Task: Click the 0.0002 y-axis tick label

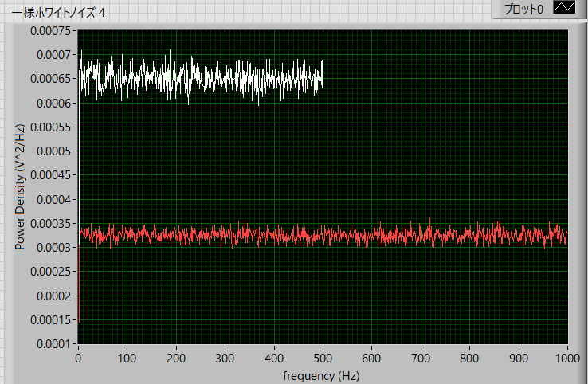Action: pyautogui.click(x=53, y=296)
